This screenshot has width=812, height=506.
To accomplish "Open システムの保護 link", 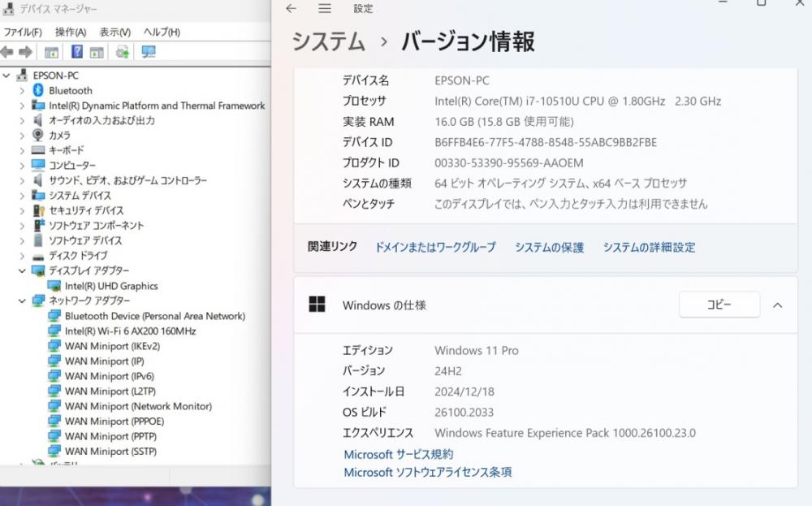I will tap(549, 247).
